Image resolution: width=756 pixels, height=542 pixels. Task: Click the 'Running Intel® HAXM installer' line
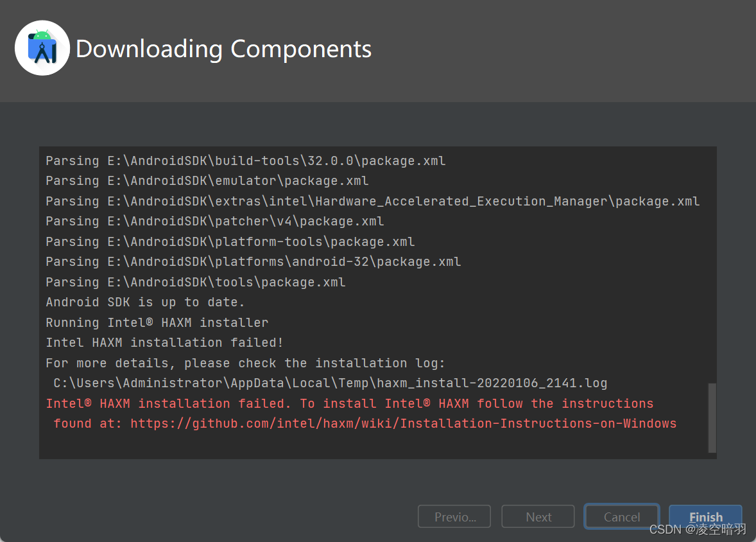[157, 322]
